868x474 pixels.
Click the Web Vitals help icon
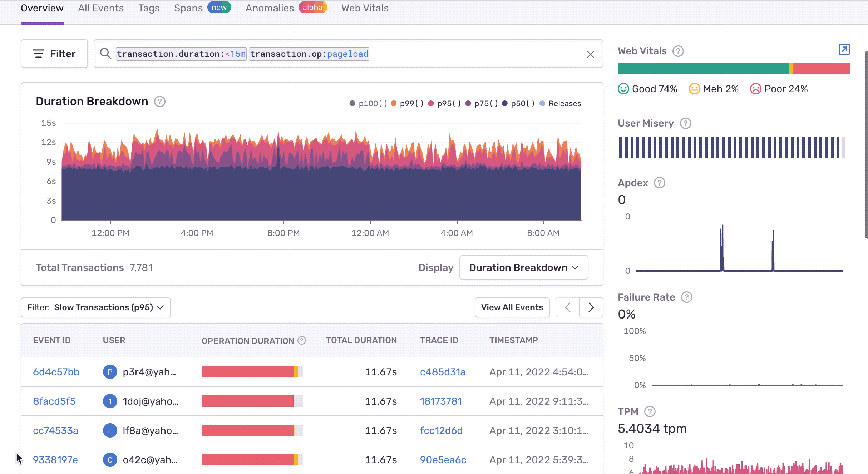pyautogui.click(x=678, y=51)
